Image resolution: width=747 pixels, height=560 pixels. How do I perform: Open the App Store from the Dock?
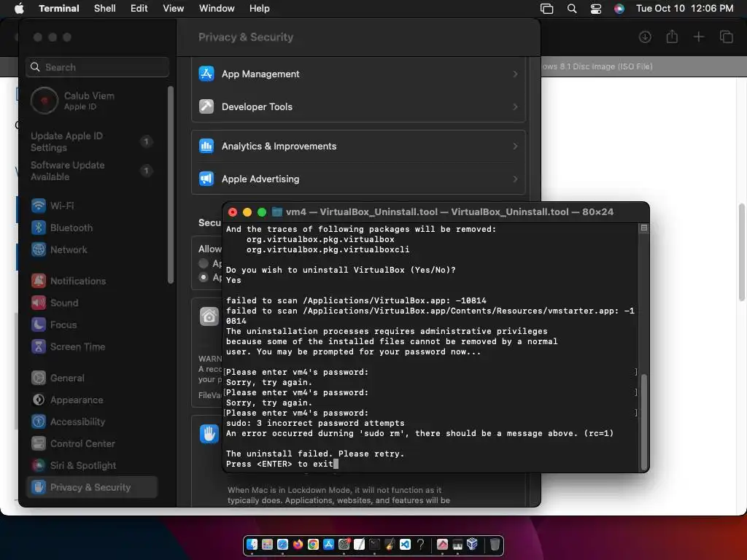[329, 544]
